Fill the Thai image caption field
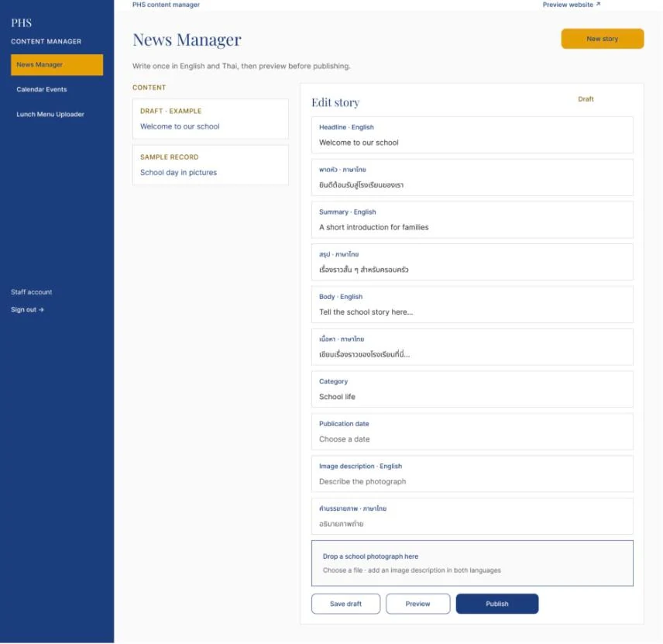663x644 pixels. coord(472,516)
